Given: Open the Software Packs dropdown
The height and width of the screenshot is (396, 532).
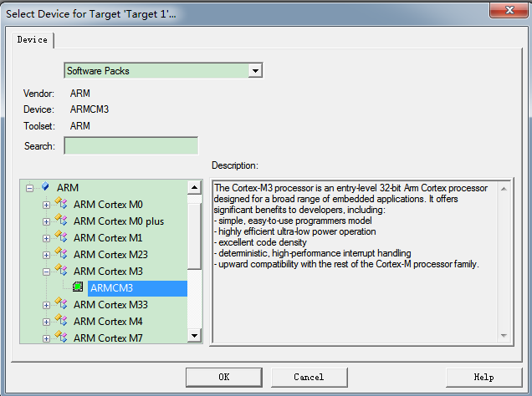Looking at the screenshot, I should click(256, 71).
